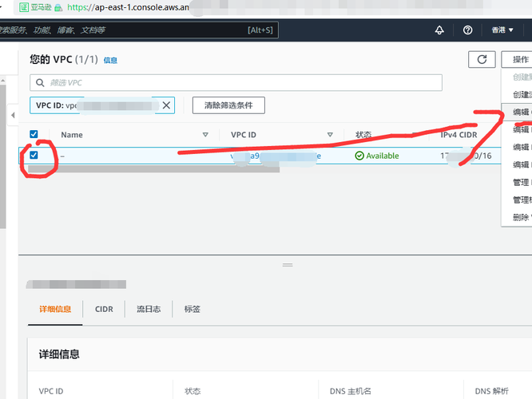
Task: Click the Name column header text
Action: pos(72,135)
